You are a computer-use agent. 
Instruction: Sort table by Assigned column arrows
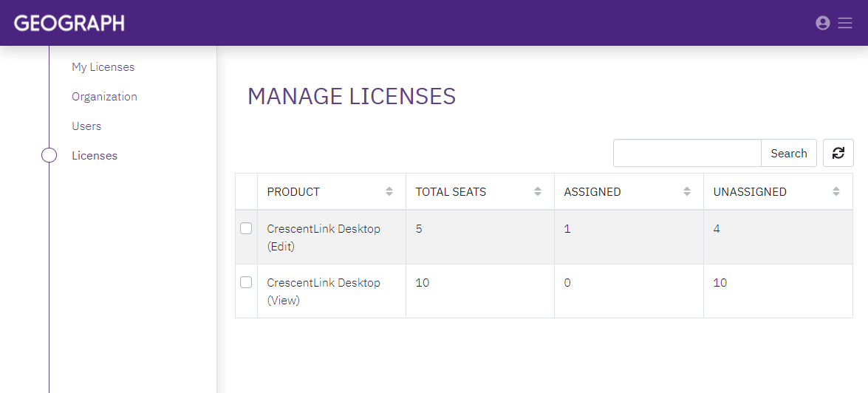pyautogui.click(x=687, y=191)
